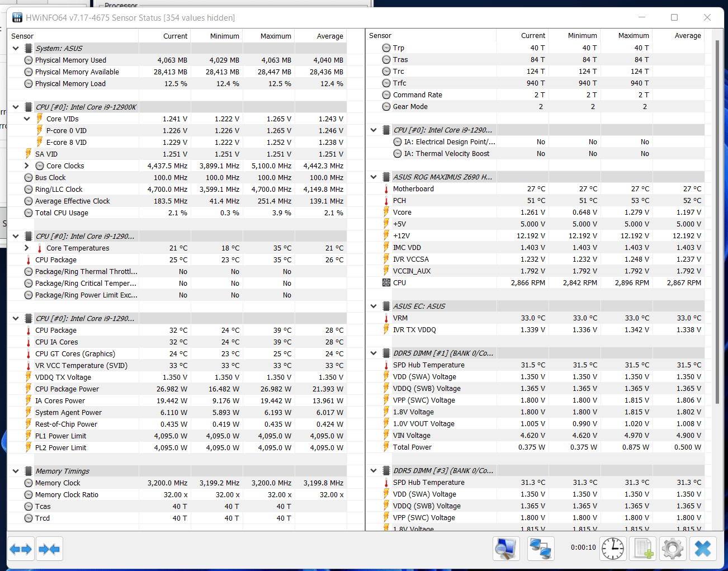Click the Maximum column header in right pane
This screenshot has width=728, height=571.
click(x=627, y=35)
